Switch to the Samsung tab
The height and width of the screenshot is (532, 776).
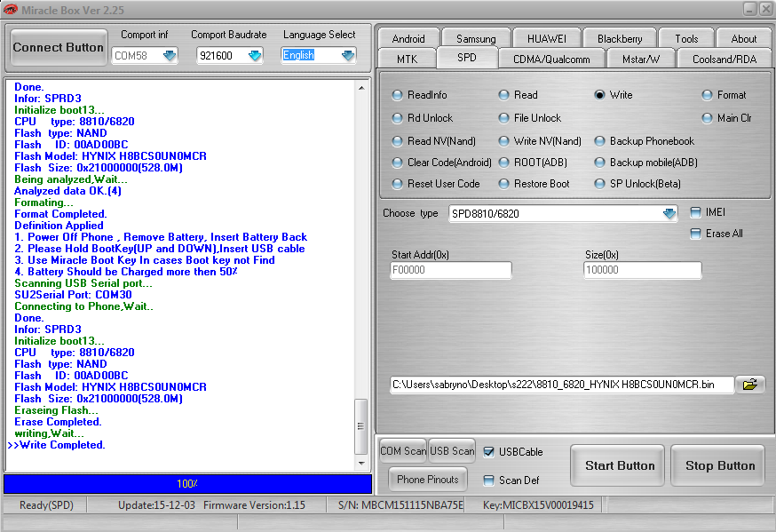coord(476,38)
